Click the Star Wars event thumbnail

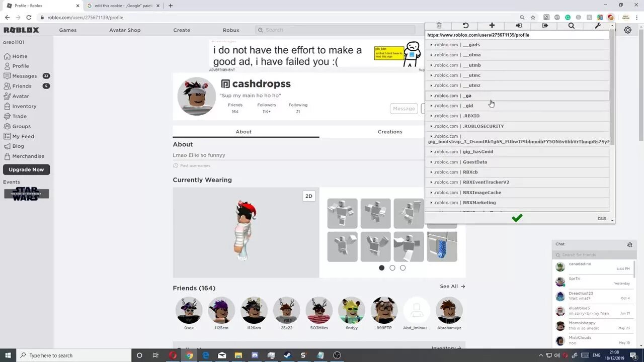pyautogui.click(x=26, y=194)
